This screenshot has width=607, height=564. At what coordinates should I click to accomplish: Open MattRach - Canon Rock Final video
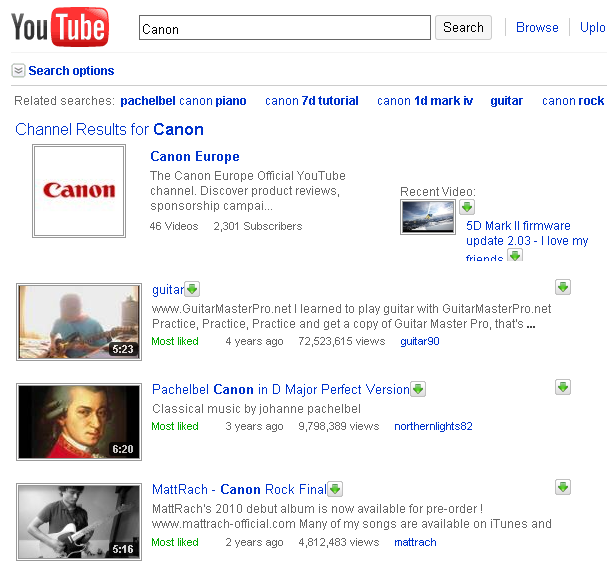[x=240, y=489]
